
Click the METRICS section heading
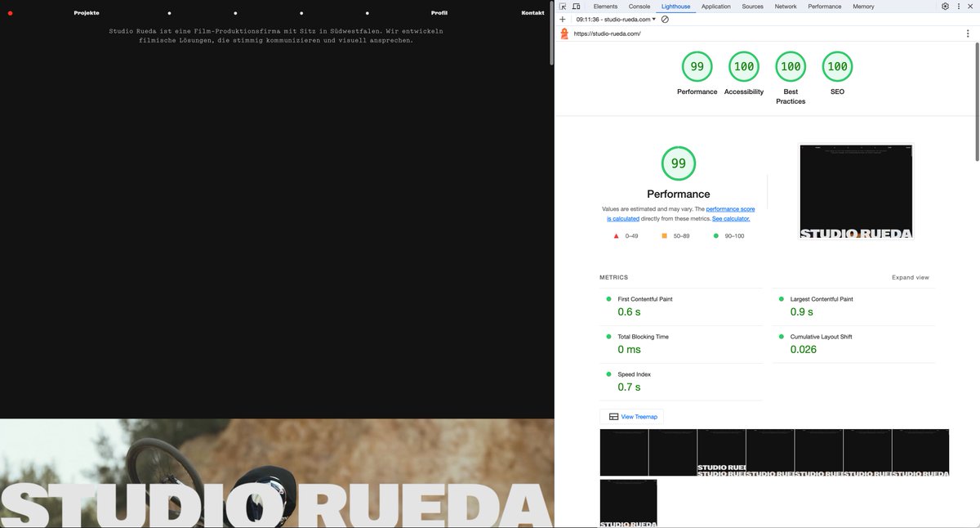pos(614,278)
